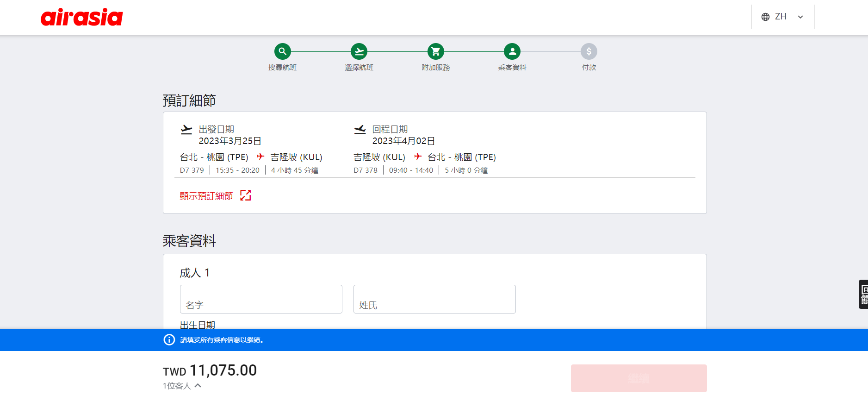The image size is (868, 395).
Task: Click the globe language icon
Action: pos(765,17)
